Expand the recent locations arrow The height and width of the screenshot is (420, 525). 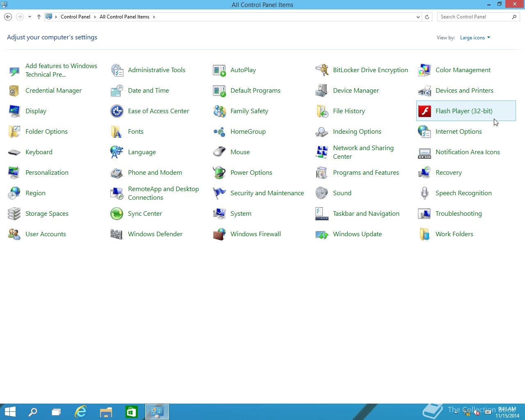point(30,17)
